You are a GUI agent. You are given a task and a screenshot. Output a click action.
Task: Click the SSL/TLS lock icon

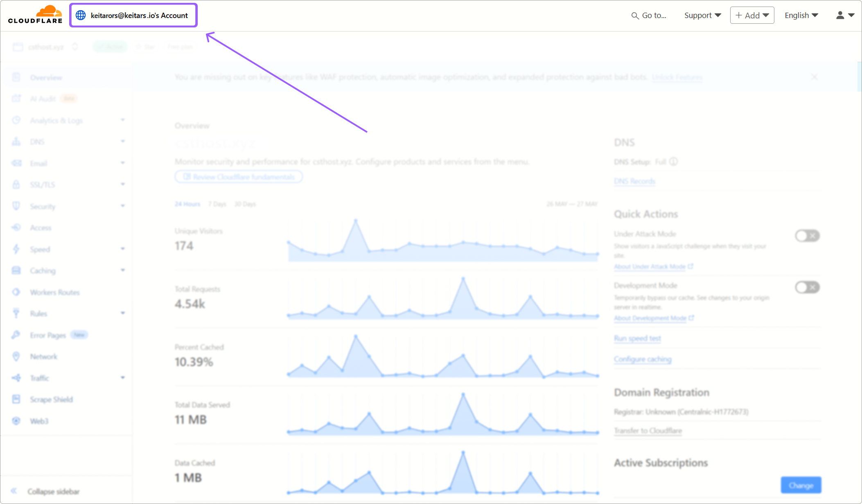point(16,184)
